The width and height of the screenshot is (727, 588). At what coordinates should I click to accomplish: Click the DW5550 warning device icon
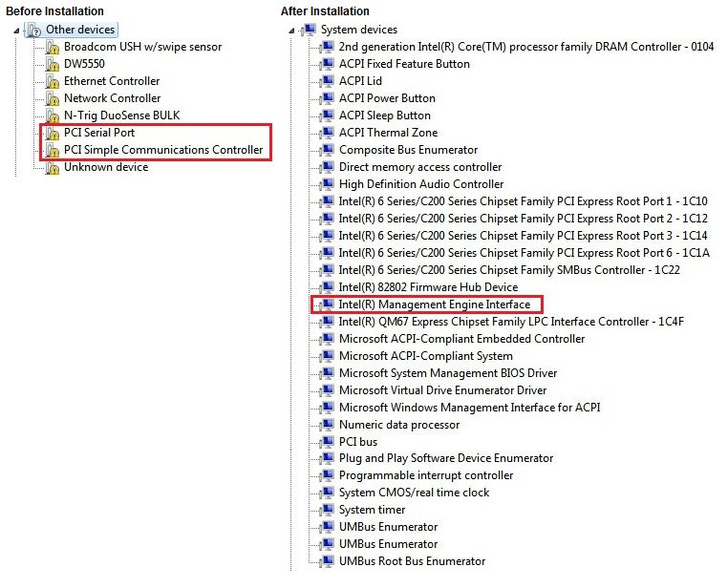point(52,64)
